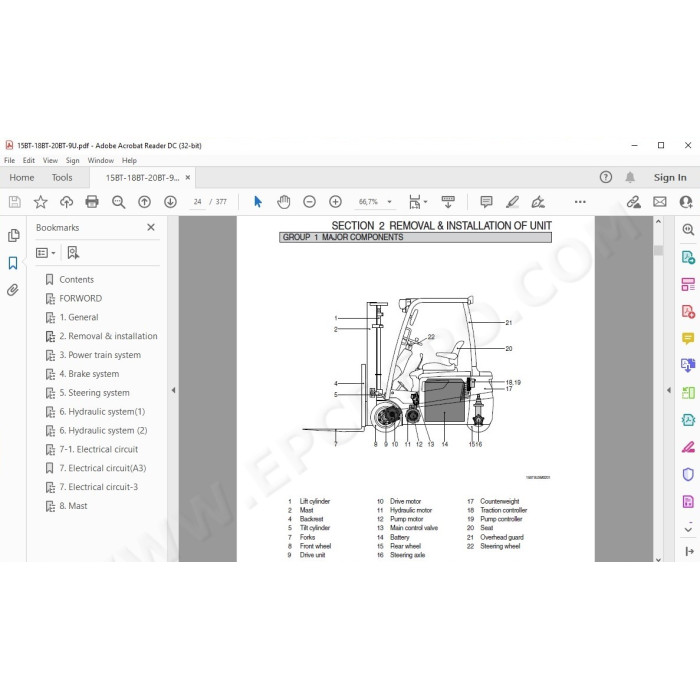This screenshot has width=700, height=700.
Task: Open the File menu
Action: (x=9, y=161)
